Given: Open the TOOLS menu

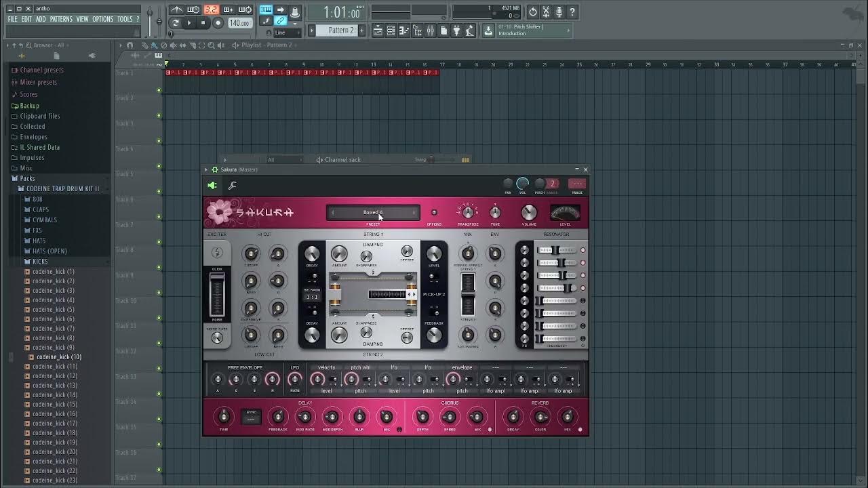Looking at the screenshot, I should coord(125,19).
